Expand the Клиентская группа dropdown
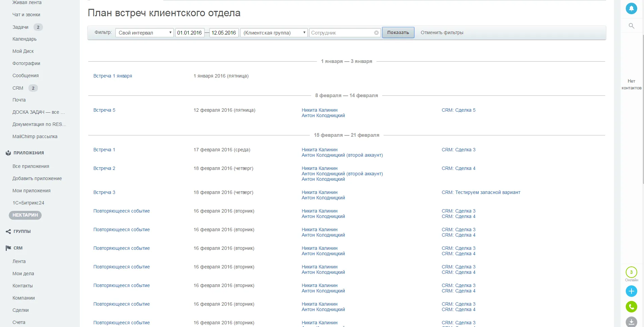Viewport: 644px width, 327px height. pos(274,33)
